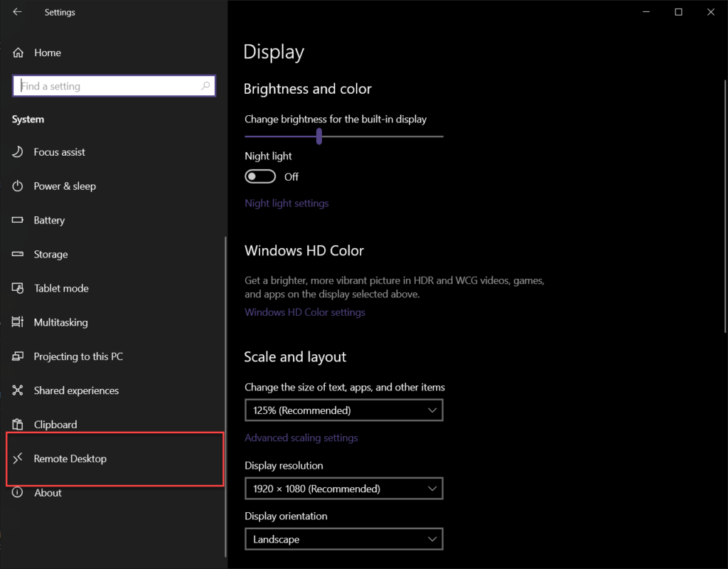The height and width of the screenshot is (569, 728).
Task: Open Tablet mode settings
Action: pos(61,288)
